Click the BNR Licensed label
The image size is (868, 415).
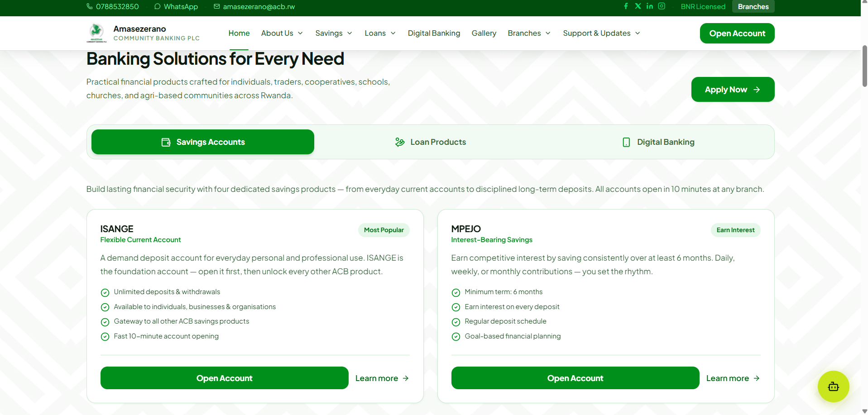[x=703, y=6]
